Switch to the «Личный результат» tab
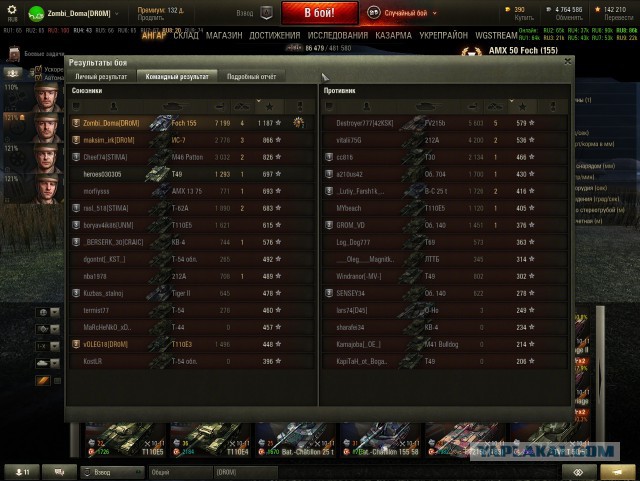The height and width of the screenshot is (481, 640). click(x=101, y=77)
